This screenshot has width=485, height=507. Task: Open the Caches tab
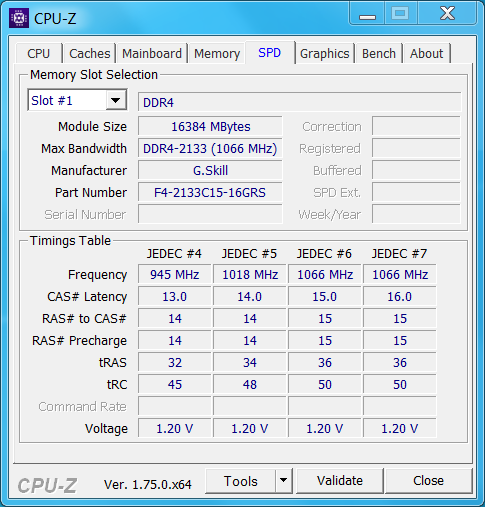point(90,53)
